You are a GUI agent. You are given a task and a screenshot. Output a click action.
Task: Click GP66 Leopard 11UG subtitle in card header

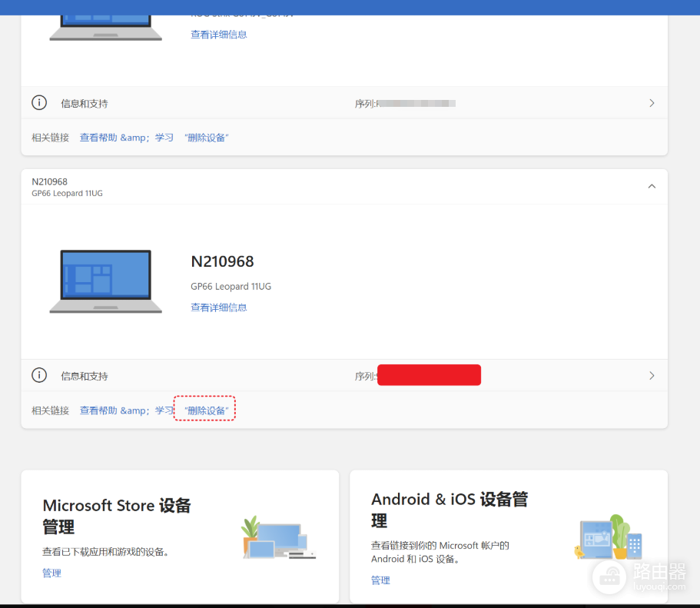pyautogui.click(x=67, y=193)
